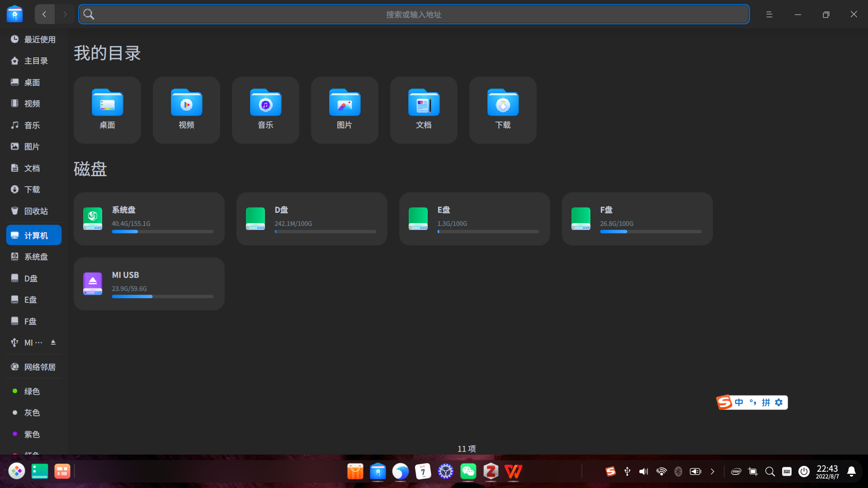868x488 pixels.
Task: Click the search magnifier icon
Action: 89,14
